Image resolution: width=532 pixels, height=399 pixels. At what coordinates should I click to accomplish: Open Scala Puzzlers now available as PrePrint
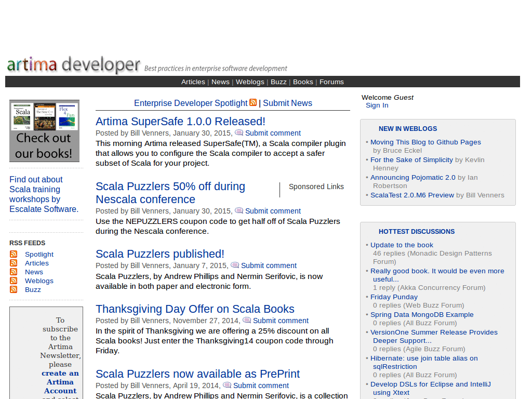coord(197,374)
